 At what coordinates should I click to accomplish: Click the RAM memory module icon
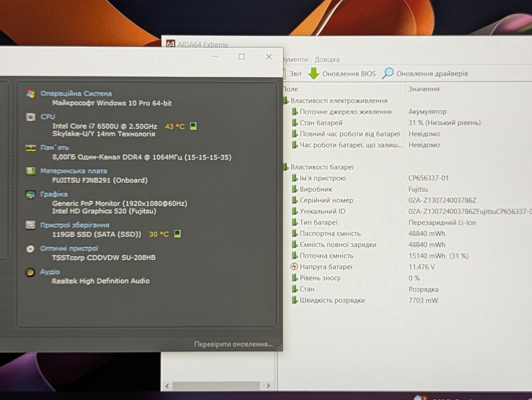[31, 148]
